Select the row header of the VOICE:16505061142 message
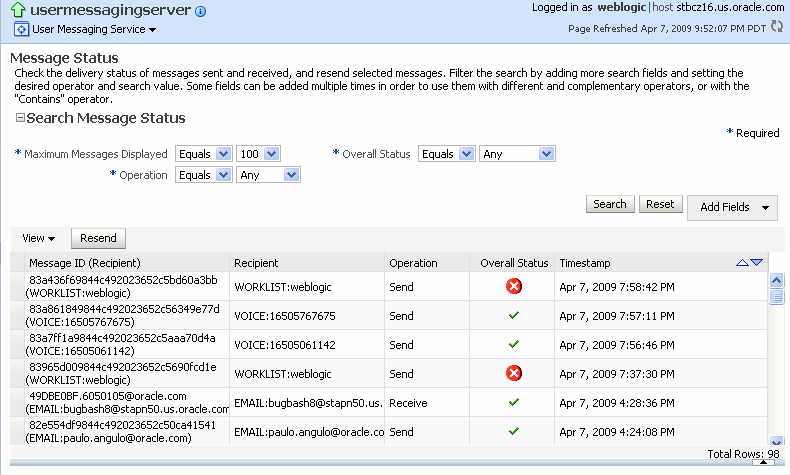Screen dimensions: 790x475 coord(17,345)
